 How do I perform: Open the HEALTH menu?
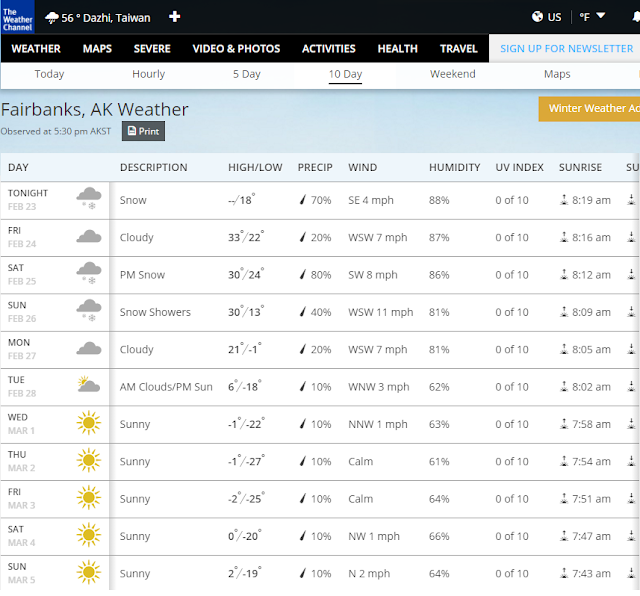point(398,49)
